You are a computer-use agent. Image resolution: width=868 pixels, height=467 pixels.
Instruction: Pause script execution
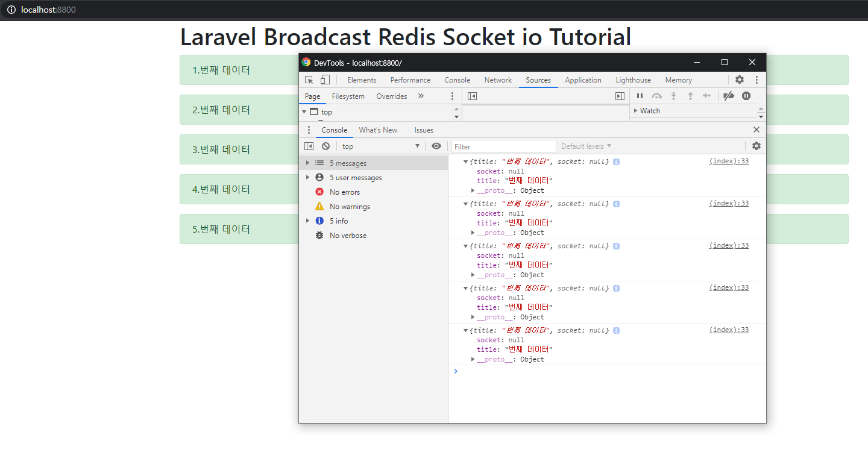tap(640, 96)
